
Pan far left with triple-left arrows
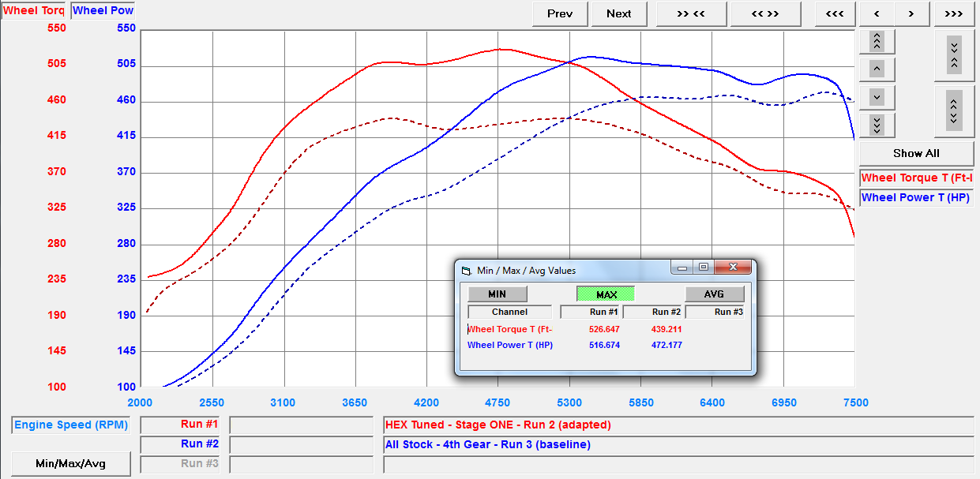pos(835,13)
